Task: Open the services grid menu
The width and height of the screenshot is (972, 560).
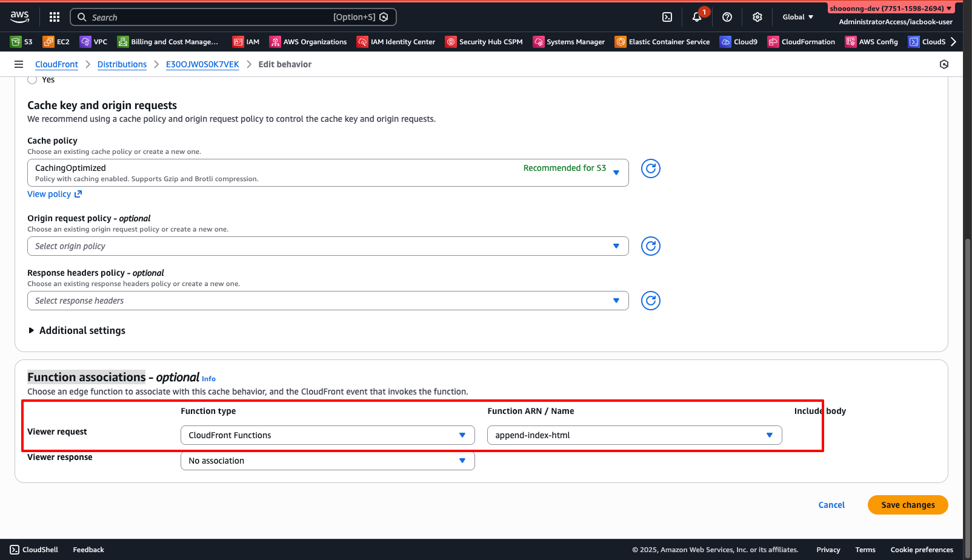Action: (x=55, y=17)
